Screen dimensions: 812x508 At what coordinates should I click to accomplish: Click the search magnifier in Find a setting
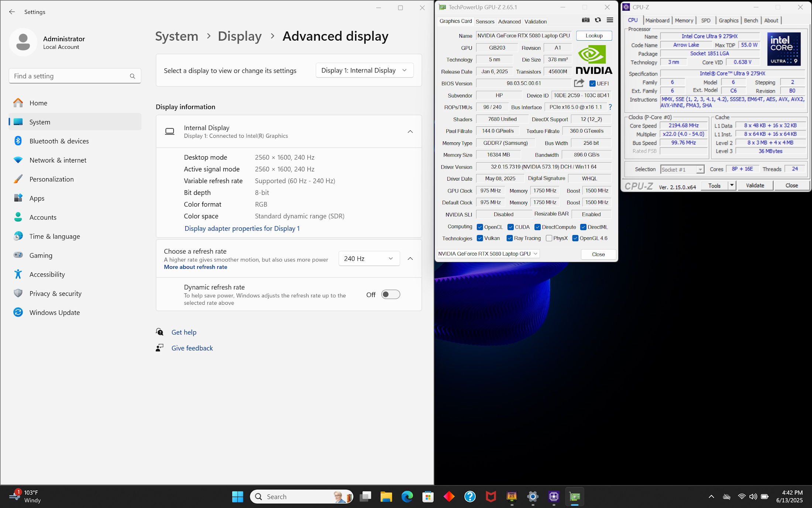coord(133,76)
